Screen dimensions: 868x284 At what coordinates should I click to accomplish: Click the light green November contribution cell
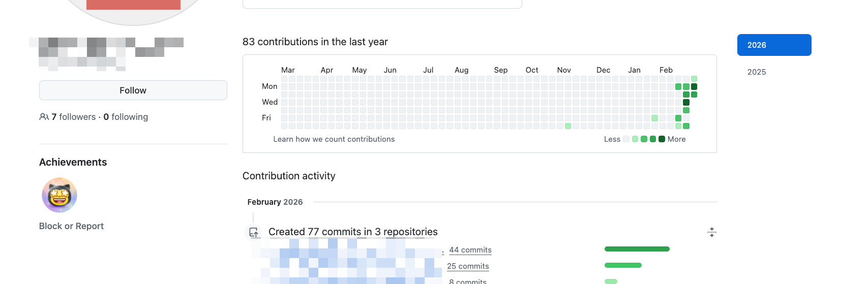click(x=568, y=126)
